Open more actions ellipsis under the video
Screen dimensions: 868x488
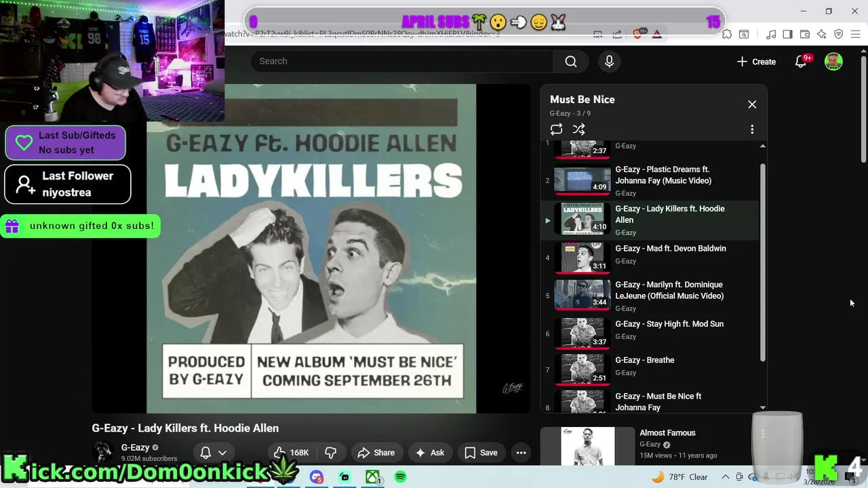tap(521, 453)
